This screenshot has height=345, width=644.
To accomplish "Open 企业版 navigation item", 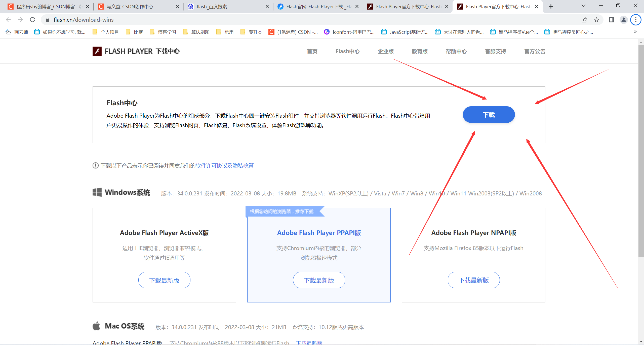I will click(386, 51).
